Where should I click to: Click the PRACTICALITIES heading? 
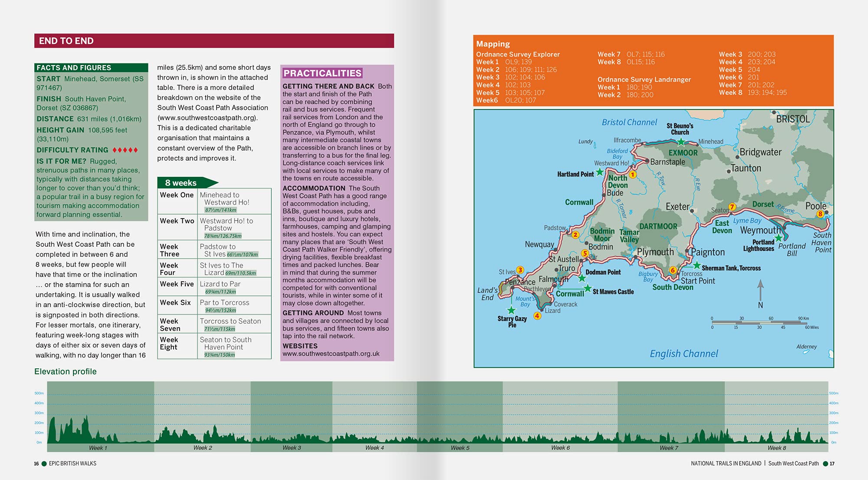[322, 73]
